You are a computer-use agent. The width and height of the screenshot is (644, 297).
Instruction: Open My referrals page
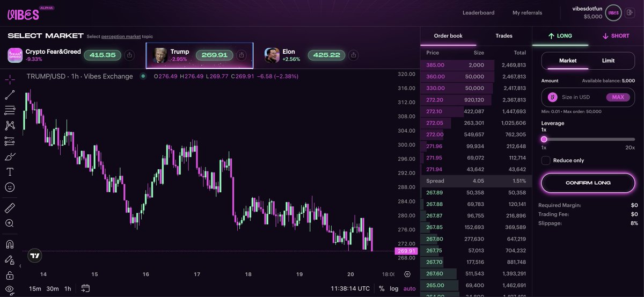pyautogui.click(x=528, y=13)
